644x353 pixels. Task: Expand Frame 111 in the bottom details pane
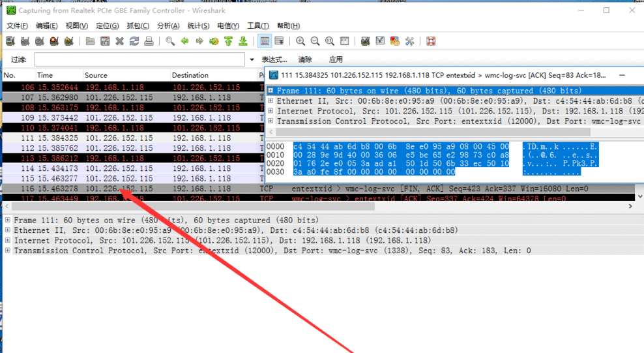coord(7,221)
